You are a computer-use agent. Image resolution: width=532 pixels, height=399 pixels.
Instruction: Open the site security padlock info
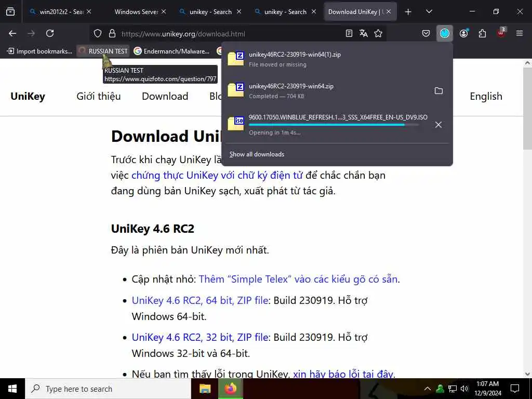[x=112, y=34]
